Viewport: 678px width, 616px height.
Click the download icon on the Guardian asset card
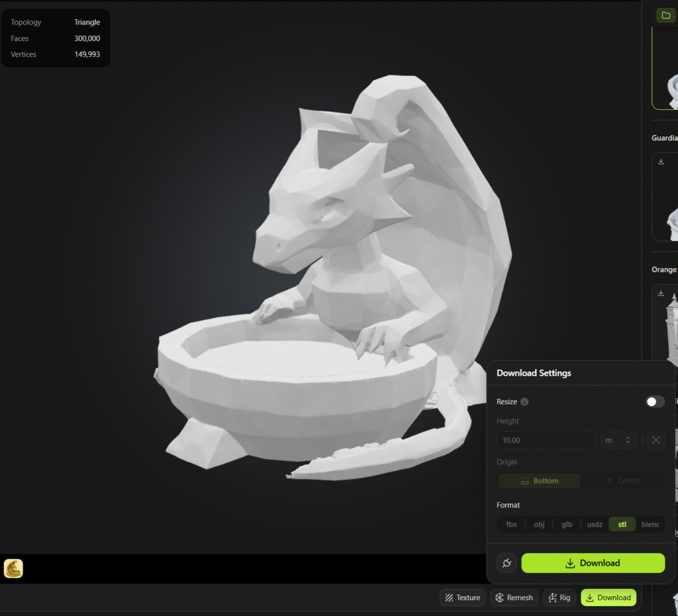pyautogui.click(x=661, y=161)
